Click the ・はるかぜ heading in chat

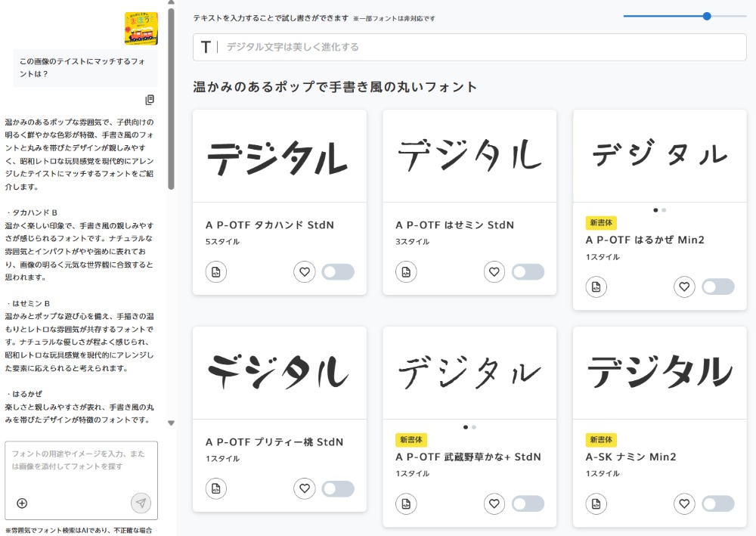point(24,394)
